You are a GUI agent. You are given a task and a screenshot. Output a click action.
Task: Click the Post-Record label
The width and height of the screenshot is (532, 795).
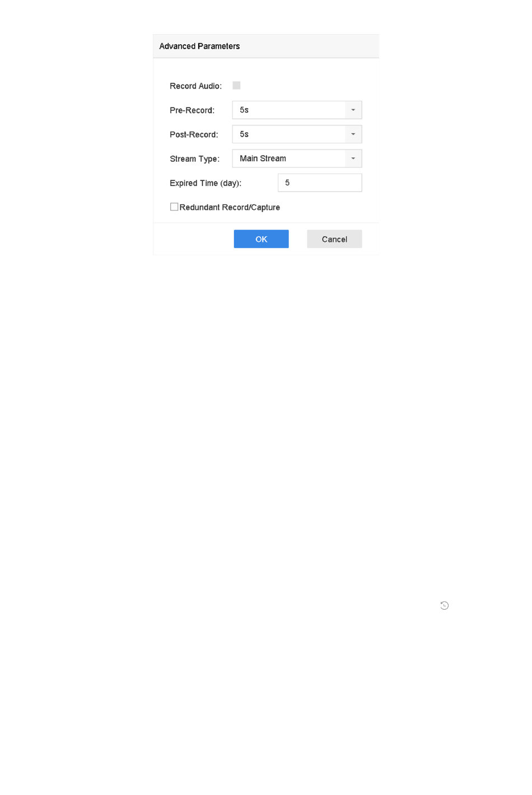[194, 134]
